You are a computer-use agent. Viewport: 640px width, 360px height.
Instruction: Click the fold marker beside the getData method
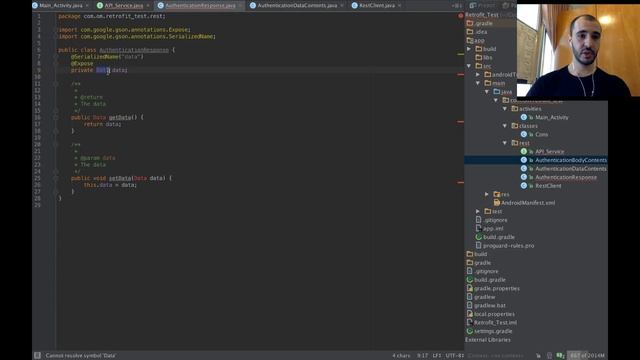click(x=56, y=118)
